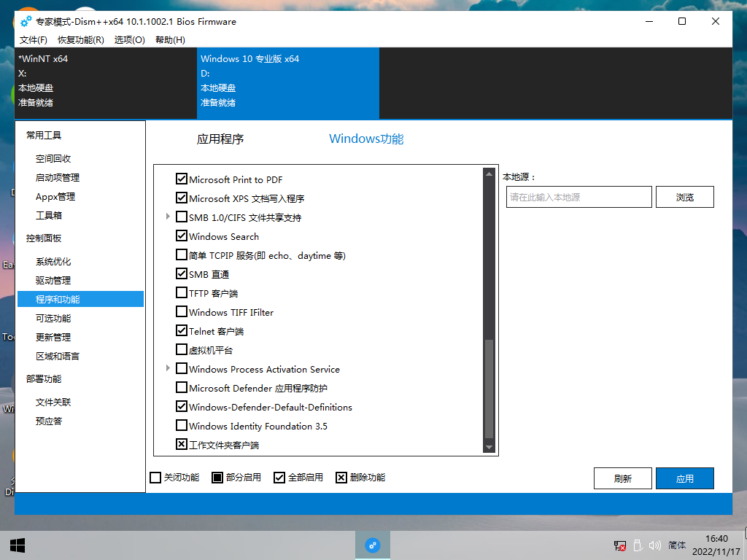
Task: Toggle Windows-Defender-Default-Definitions checkbox
Action: pos(181,407)
